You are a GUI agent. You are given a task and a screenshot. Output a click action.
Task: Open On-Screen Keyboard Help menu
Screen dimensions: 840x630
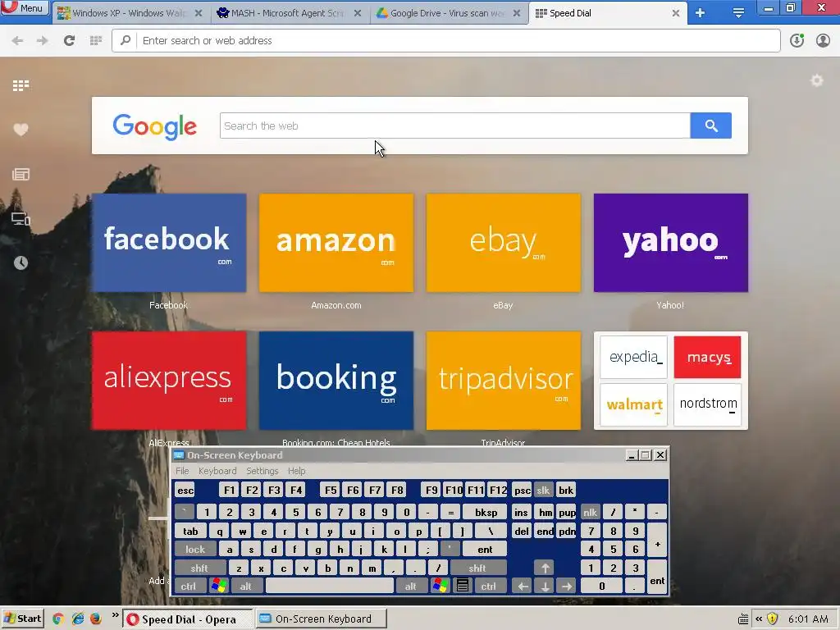tap(296, 471)
